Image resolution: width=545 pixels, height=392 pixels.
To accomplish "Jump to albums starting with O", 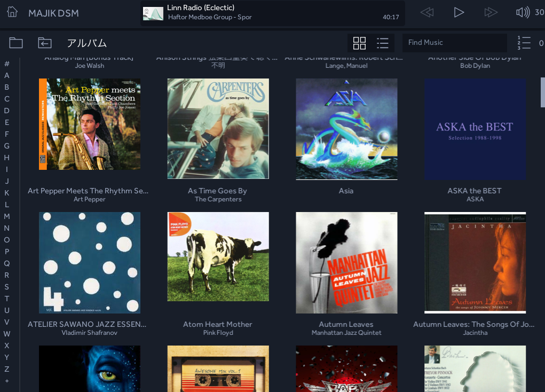I will pyautogui.click(x=7, y=240).
